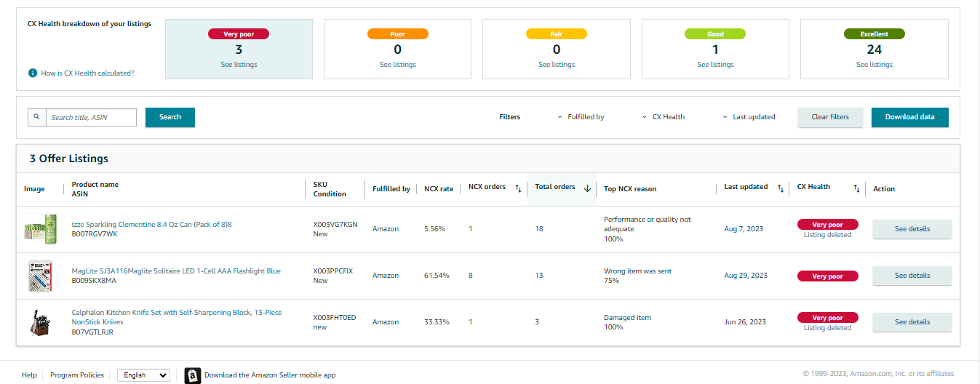Click Very poor badge in Calphalon row
Image resolution: width=980 pixels, height=384 pixels.
828,318
